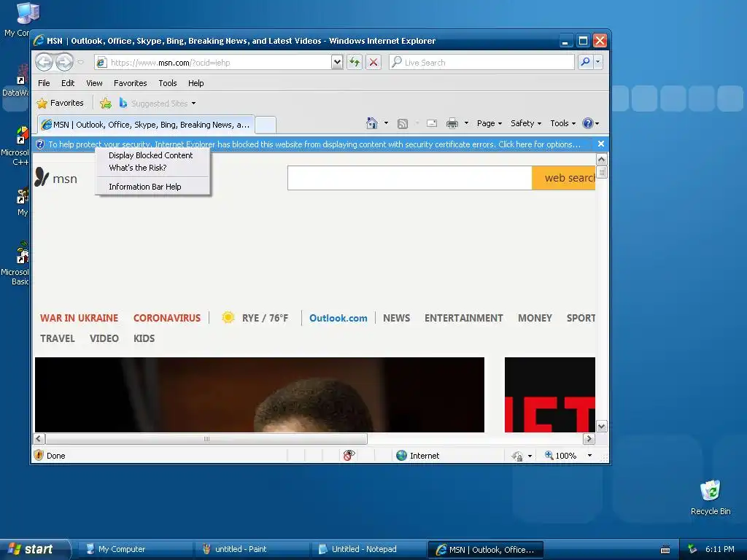Expand the zoom level dropdown arrow
This screenshot has height=560, width=747.
(589, 456)
